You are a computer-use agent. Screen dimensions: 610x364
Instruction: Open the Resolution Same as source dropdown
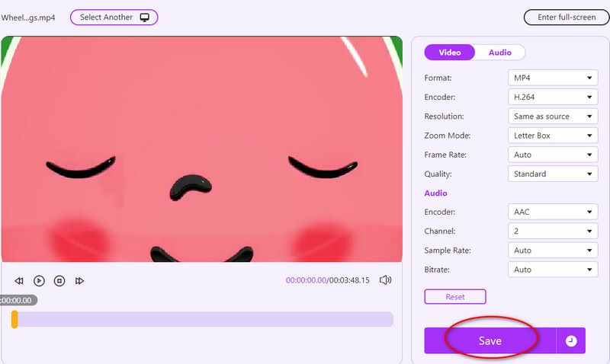point(553,117)
